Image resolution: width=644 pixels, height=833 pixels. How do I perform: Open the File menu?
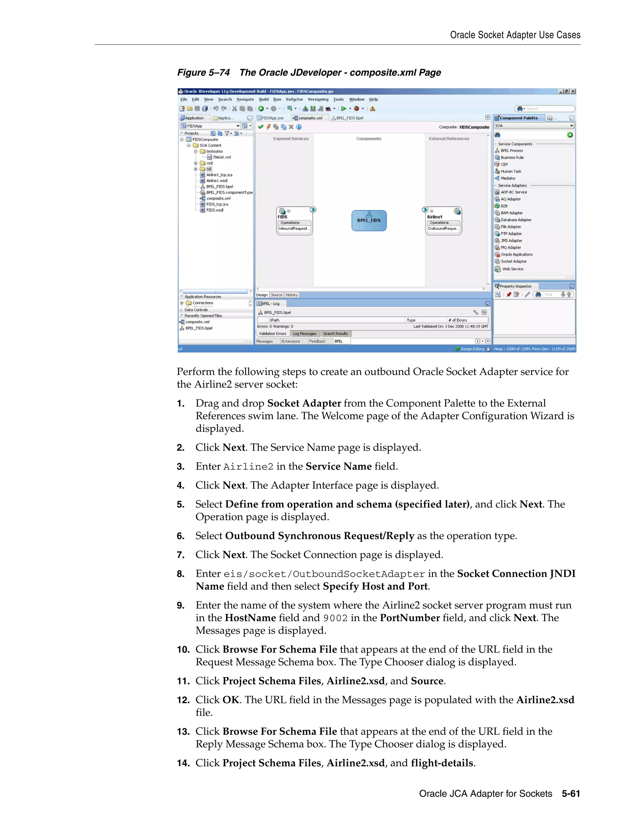184,100
